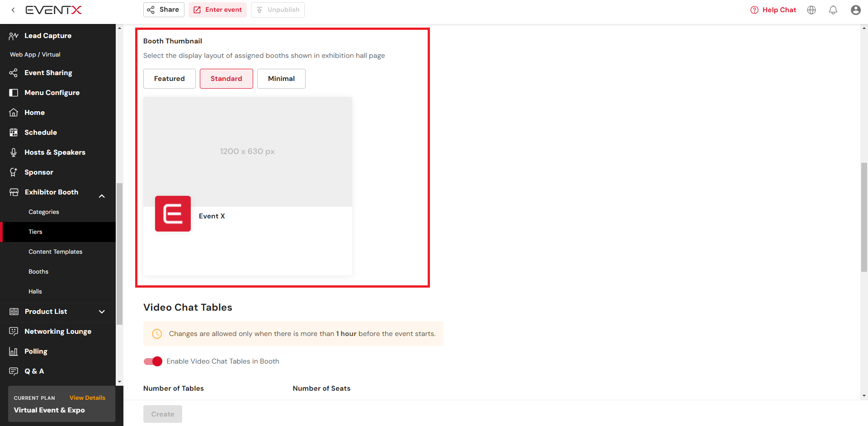Viewport: 868px width, 426px height.
Task: Open Booths in sidebar
Action: click(x=38, y=272)
